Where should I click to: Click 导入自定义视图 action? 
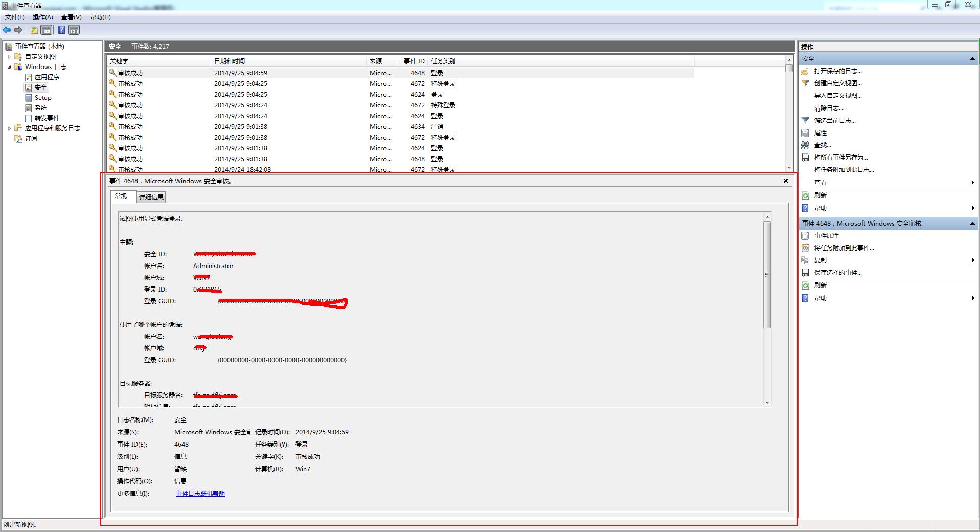838,96
